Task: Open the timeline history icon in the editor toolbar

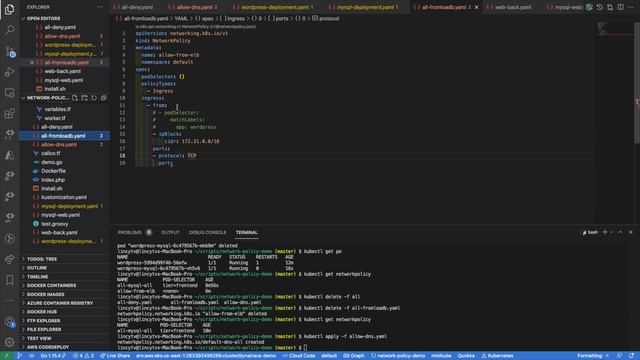Action: pyautogui.click(x=599, y=7)
